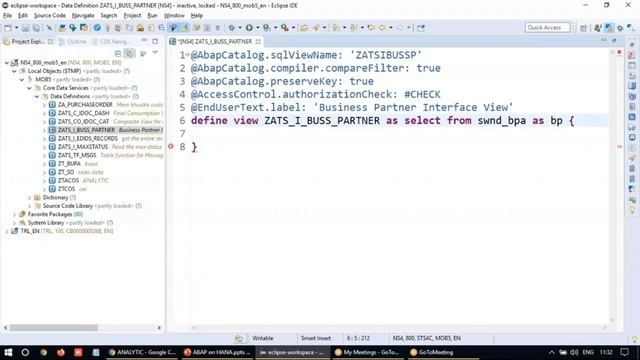Toggle Link with Editor in Project Explorer
This screenshot has height=360, width=640.
click(x=129, y=53)
